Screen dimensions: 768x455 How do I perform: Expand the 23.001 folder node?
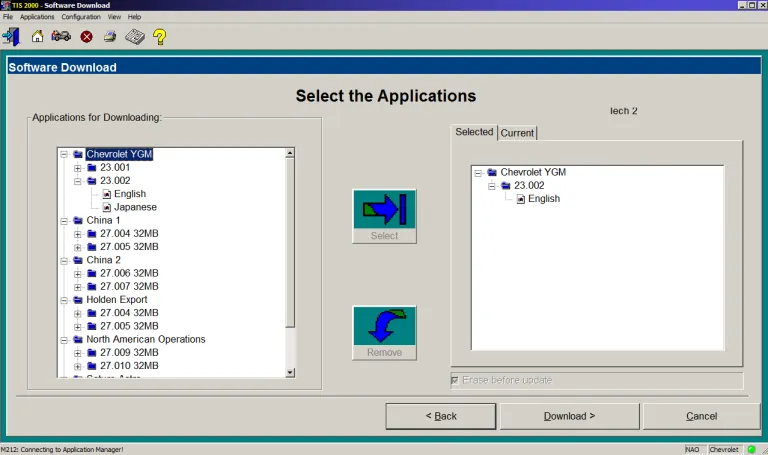(78, 168)
